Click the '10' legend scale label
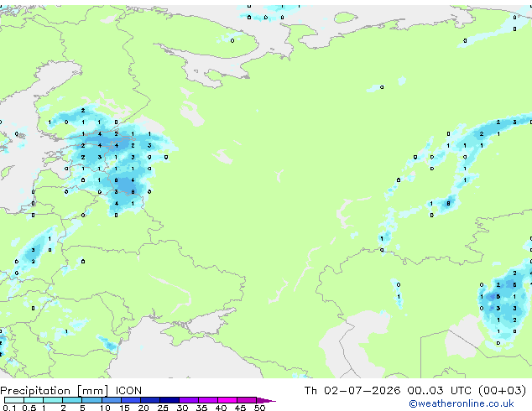The image size is (532, 411). tap(105, 408)
